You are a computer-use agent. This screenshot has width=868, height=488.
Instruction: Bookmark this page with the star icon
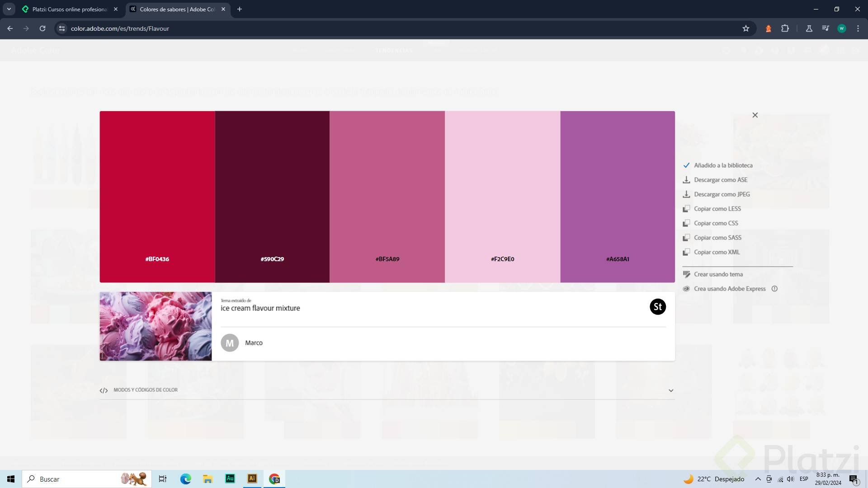pyautogui.click(x=746, y=28)
